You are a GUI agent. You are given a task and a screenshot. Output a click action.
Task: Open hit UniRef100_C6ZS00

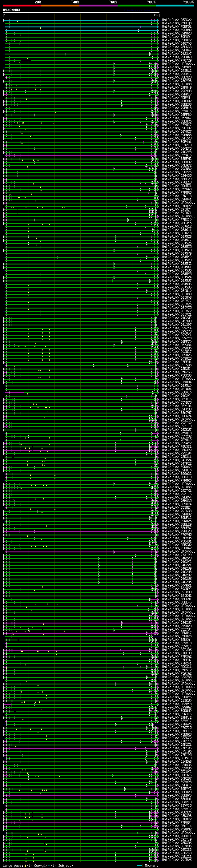click(x=177, y=20)
